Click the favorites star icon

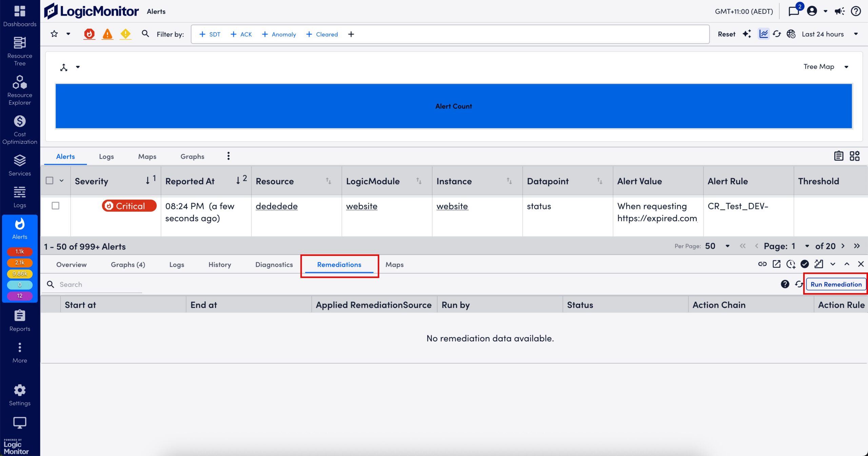[x=54, y=34]
